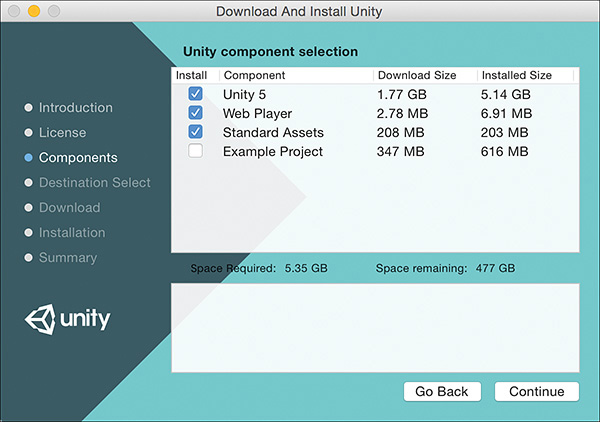
Task: Select the Unity 5 component name
Action: click(x=245, y=95)
